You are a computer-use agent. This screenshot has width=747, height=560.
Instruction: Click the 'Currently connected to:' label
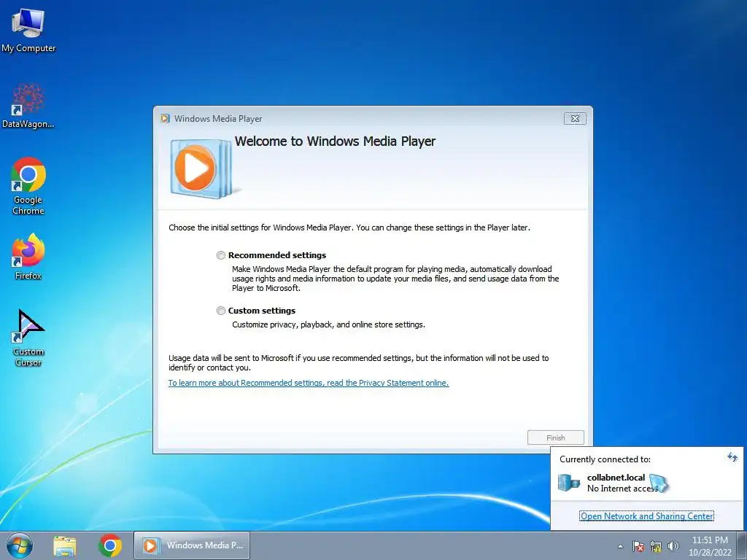pos(605,459)
